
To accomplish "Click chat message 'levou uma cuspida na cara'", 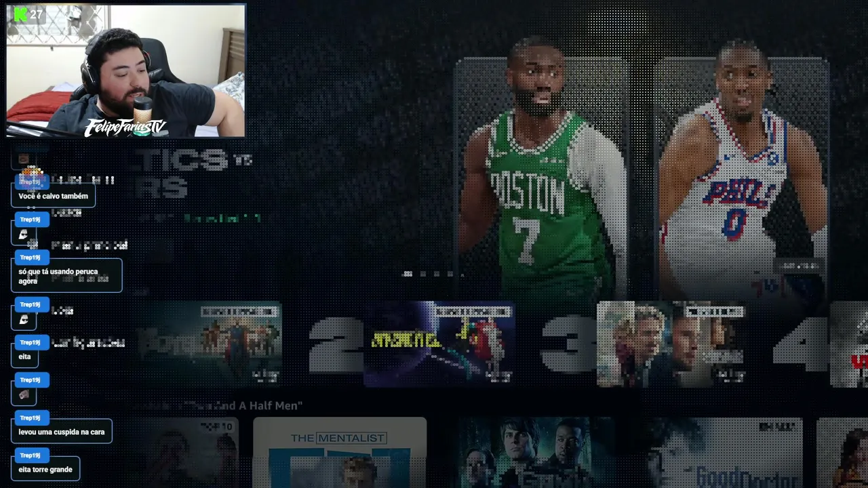I will (62, 432).
